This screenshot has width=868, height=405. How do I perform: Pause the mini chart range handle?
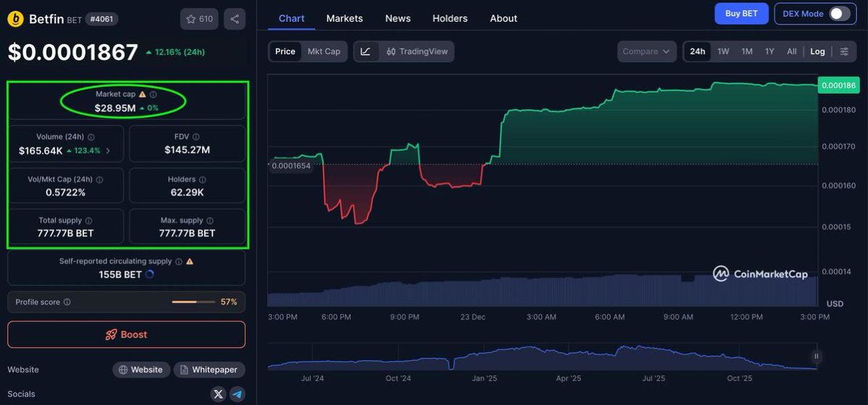point(817,356)
